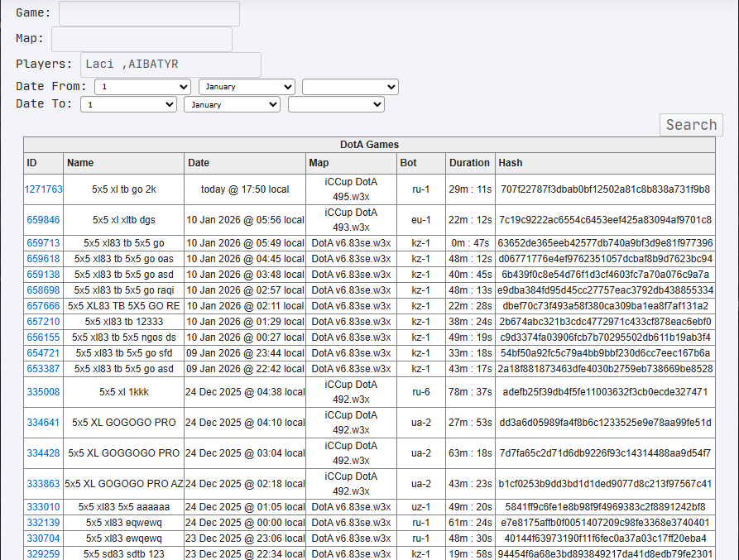Click hash starting with adefb25f39db
Image resolution: width=739 pixels, height=560 pixels.
pyautogui.click(x=605, y=392)
